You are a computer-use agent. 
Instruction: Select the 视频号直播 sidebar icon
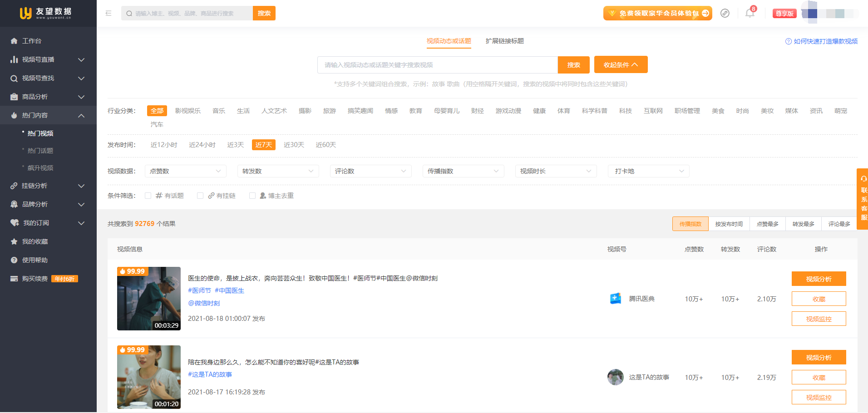[15, 59]
